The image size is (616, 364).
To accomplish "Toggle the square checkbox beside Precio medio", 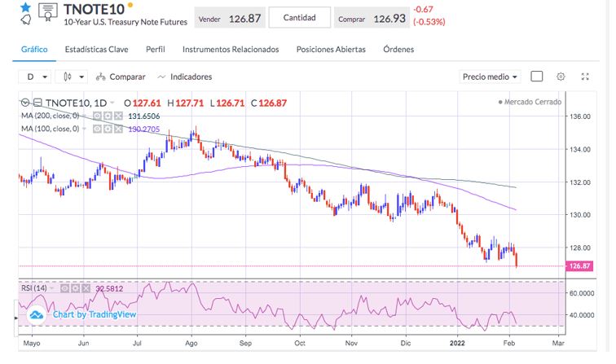I will tap(537, 77).
